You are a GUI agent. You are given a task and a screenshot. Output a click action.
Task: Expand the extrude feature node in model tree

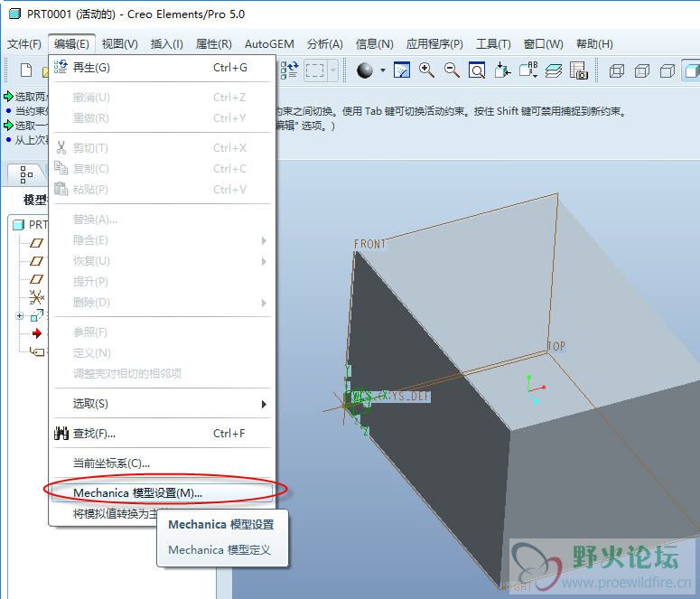click(19, 316)
